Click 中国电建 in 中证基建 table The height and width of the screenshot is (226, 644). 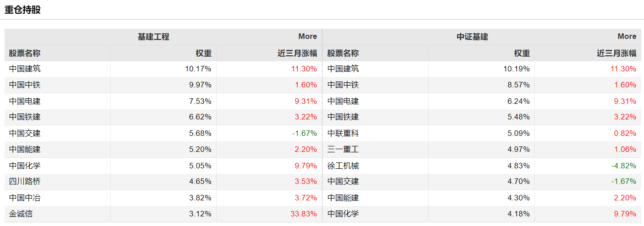343,101
